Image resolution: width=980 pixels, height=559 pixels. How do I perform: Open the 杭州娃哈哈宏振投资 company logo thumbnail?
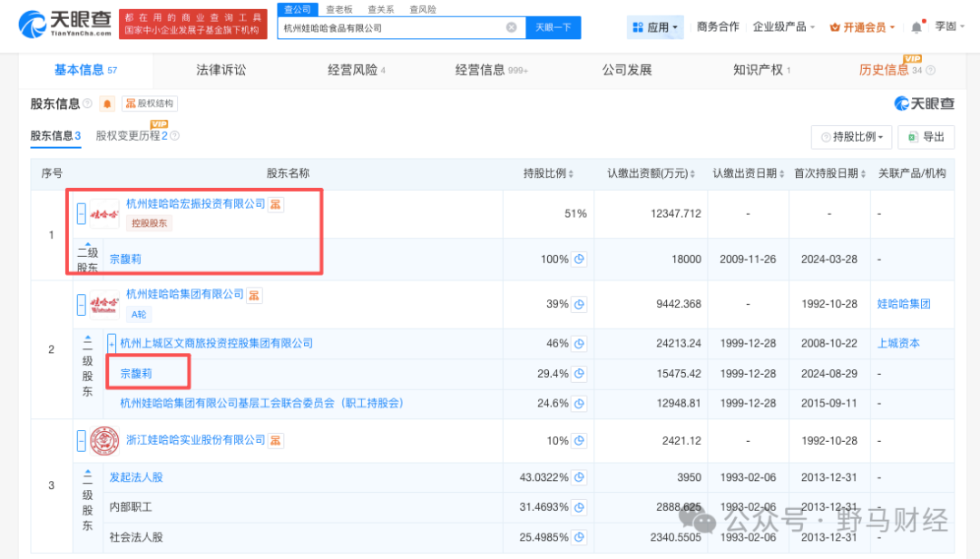click(104, 214)
